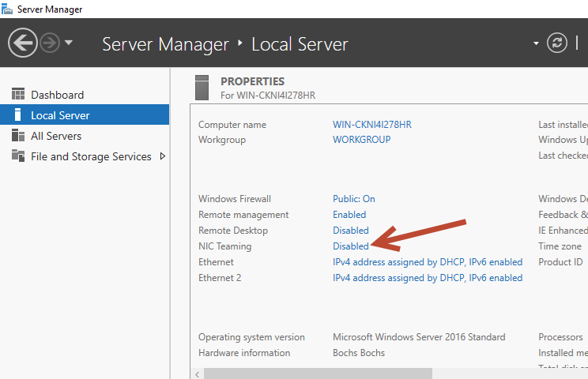
Task: Click the Local Server breadcrumb title
Action: [x=300, y=44]
